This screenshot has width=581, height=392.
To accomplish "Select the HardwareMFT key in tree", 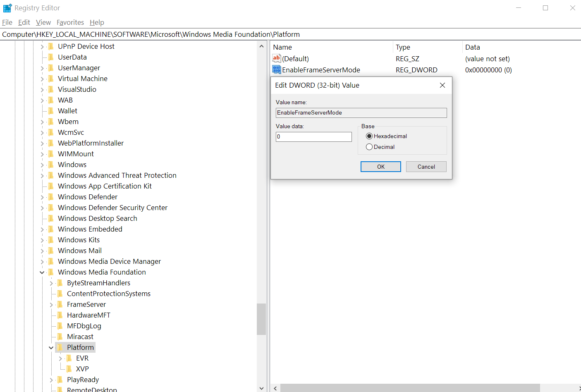I will tap(88, 315).
